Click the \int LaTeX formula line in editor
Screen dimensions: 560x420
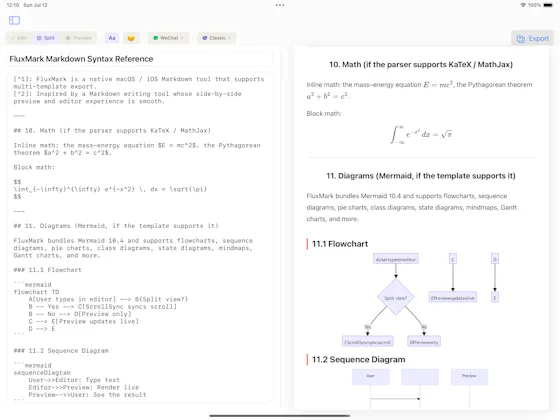coord(110,189)
